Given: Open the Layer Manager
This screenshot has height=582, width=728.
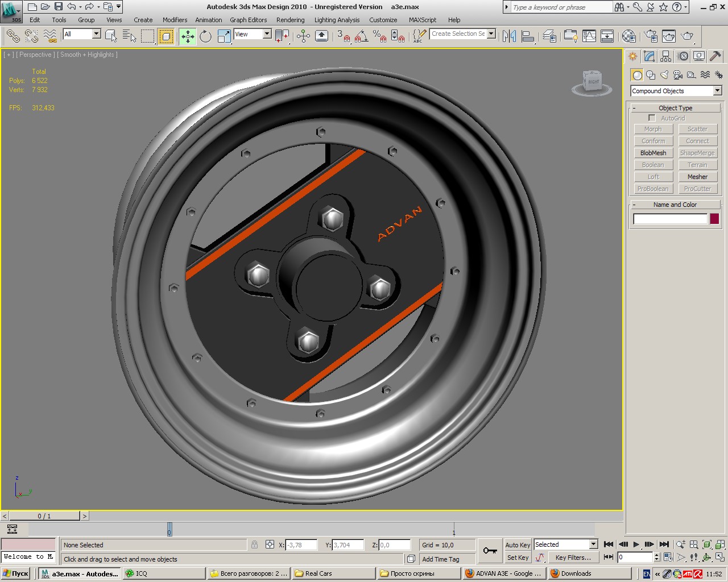Looking at the screenshot, I should click(549, 36).
